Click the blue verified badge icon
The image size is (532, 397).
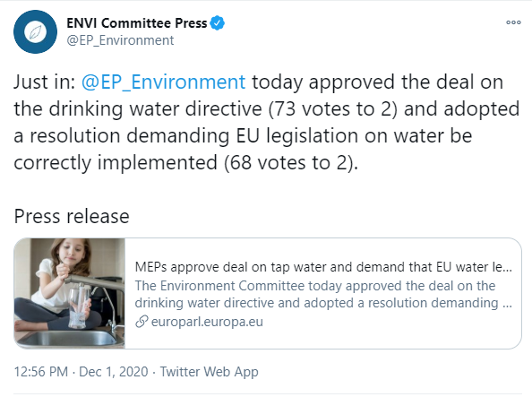click(217, 23)
